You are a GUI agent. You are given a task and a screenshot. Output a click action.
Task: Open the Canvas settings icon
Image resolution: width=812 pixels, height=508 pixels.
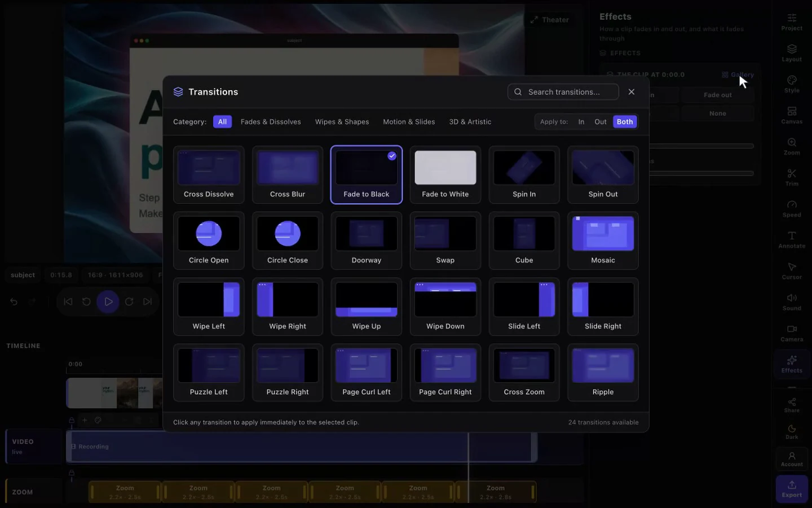[792, 115]
